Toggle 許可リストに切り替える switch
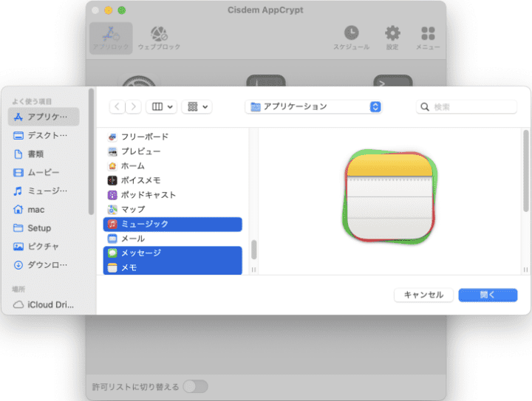The height and width of the screenshot is (401, 532). pos(195,386)
